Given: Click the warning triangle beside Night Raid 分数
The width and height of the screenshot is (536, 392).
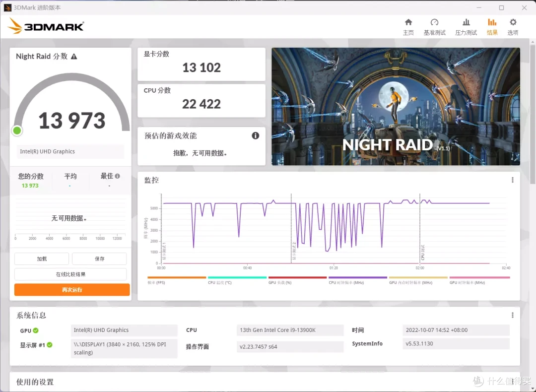Looking at the screenshot, I should [74, 57].
